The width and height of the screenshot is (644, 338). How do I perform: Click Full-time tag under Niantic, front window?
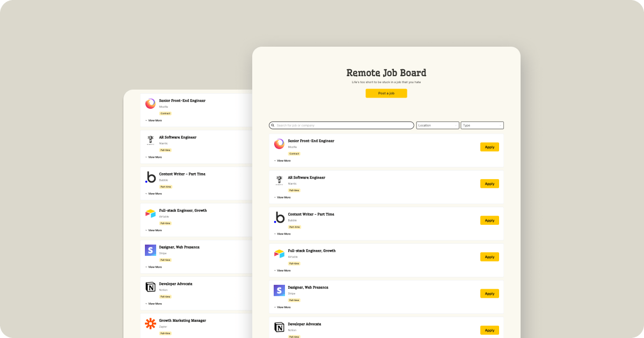[x=294, y=190]
